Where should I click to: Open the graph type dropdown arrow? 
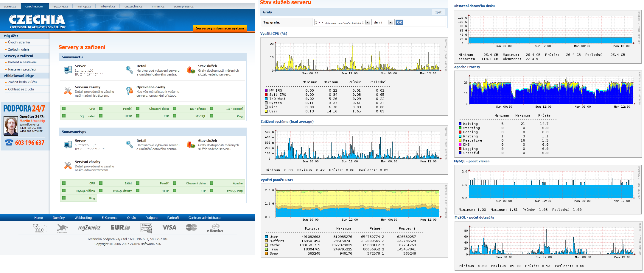[x=368, y=22]
